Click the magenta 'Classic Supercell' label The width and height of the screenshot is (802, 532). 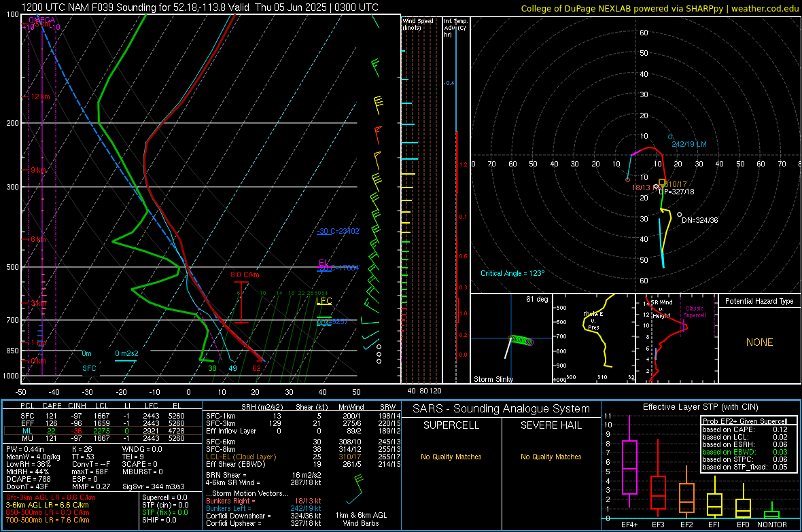pos(695,312)
